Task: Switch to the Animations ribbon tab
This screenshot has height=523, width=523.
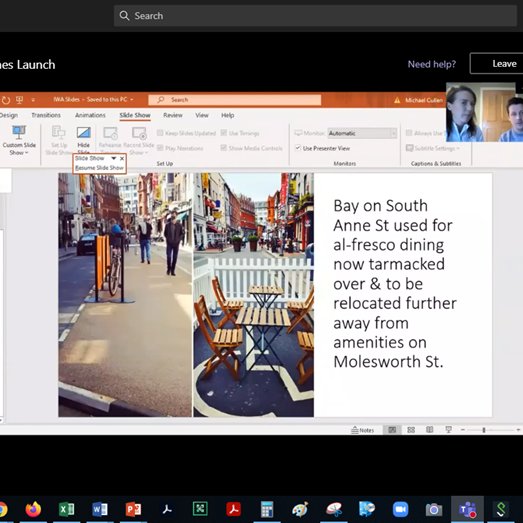Action: point(90,115)
